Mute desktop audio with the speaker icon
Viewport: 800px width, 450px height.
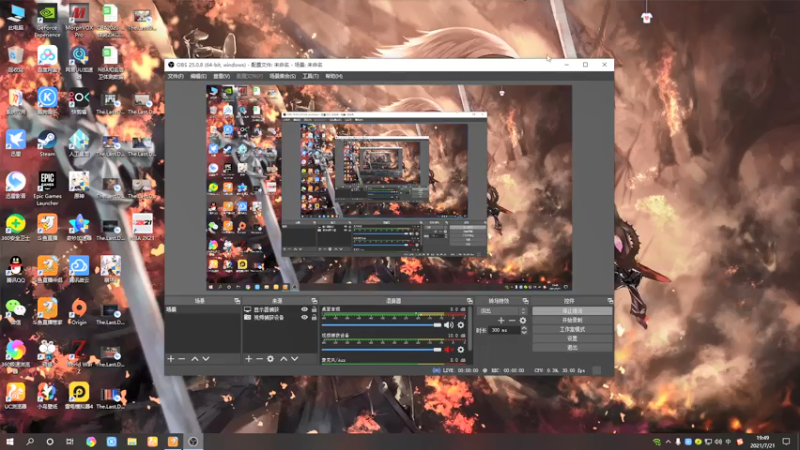[448, 325]
